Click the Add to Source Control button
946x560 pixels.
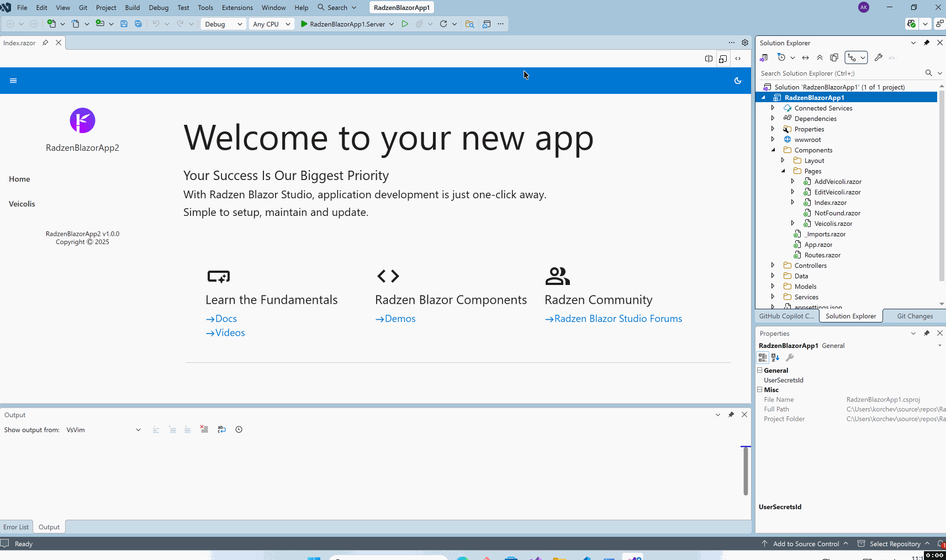coord(805,543)
